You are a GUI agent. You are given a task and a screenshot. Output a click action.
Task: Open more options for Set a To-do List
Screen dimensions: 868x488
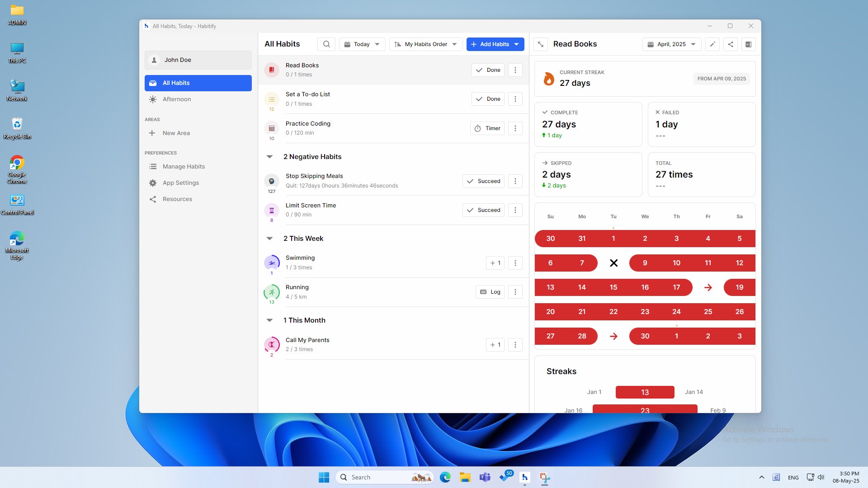pos(515,99)
